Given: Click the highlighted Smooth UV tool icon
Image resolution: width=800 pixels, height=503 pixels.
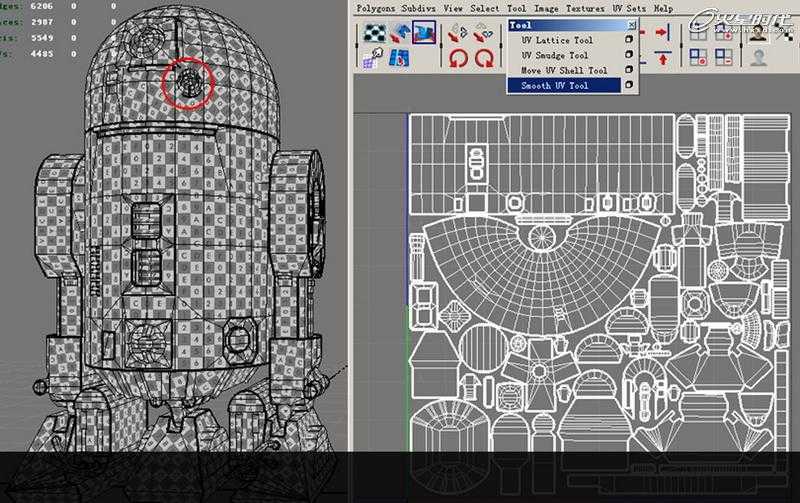Looking at the screenshot, I should point(424,32).
